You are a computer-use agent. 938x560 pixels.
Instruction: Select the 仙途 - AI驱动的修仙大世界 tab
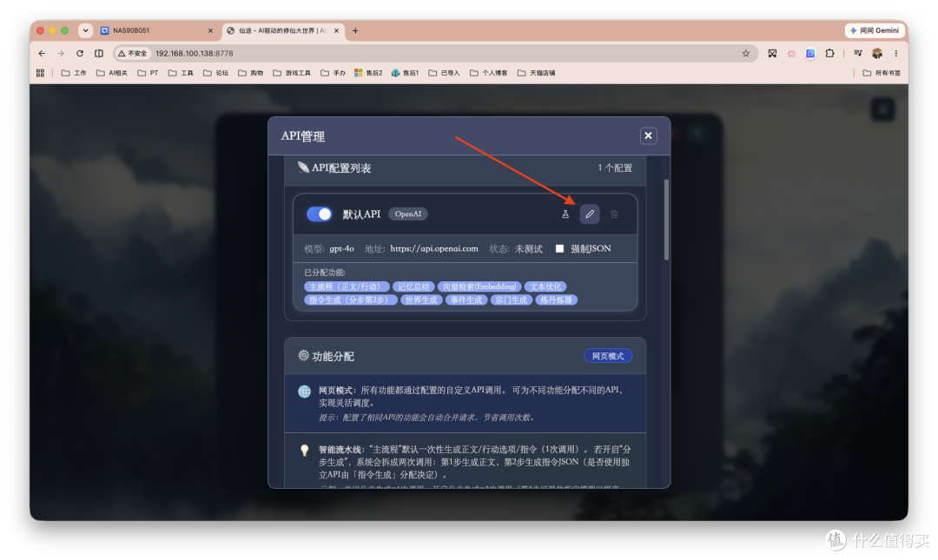[282, 30]
